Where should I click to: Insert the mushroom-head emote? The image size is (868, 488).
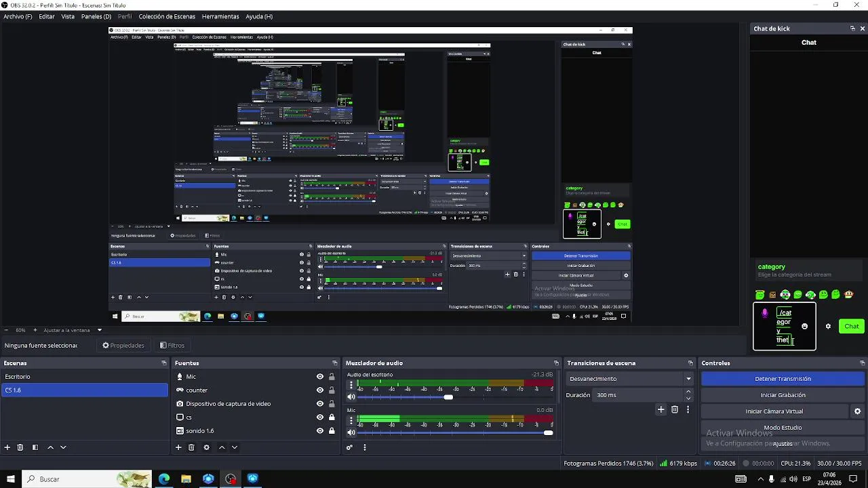point(848,295)
